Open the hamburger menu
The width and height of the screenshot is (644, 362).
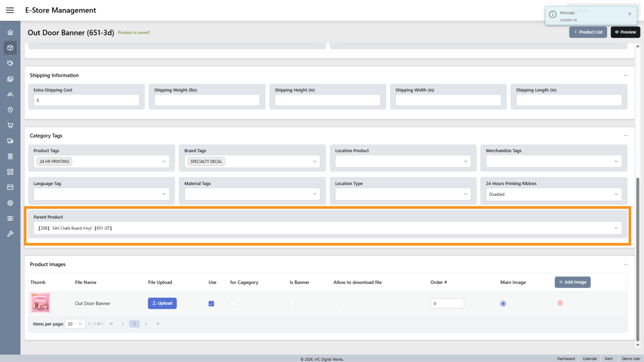click(10, 10)
